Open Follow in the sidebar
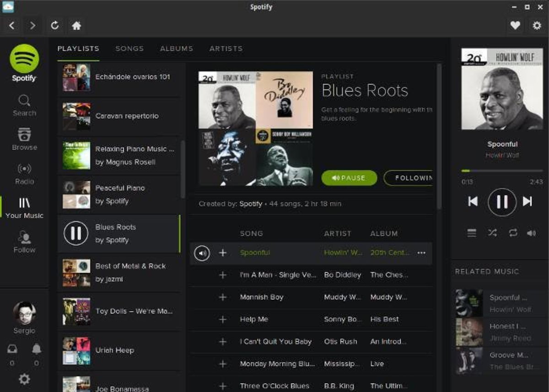Viewport: 549px width, 392px height. tap(24, 242)
